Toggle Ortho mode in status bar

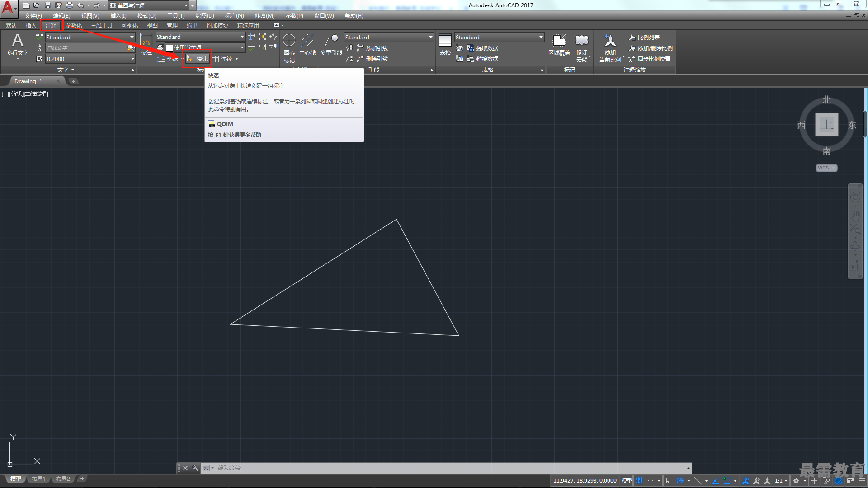pos(669,481)
